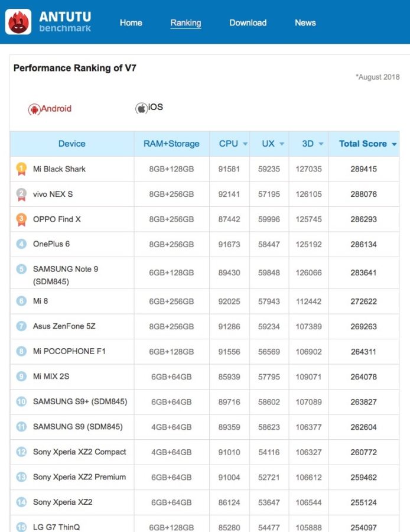Click SAMSUNG Note 9 (SDM845) device name
The image size is (410, 532).
point(66,275)
